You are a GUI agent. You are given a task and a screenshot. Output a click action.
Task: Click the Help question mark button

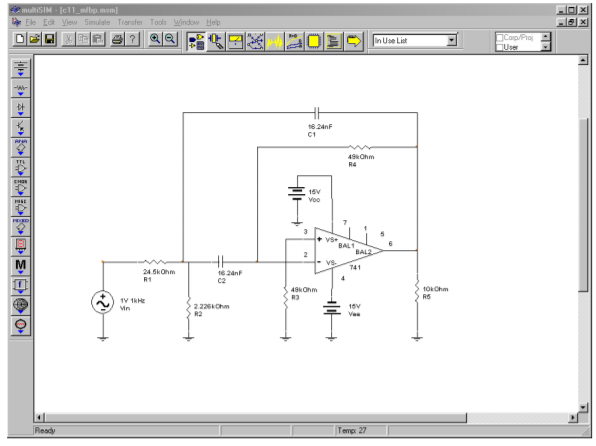click(x=132, y=39)
